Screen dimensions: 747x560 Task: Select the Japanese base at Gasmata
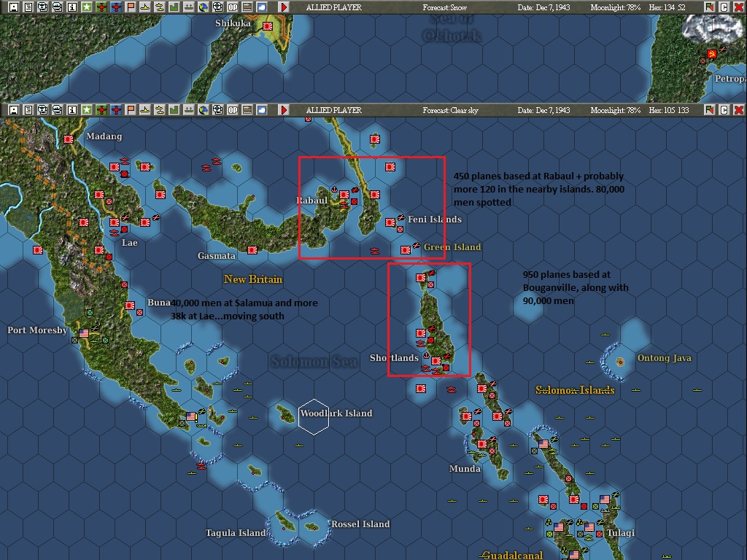click(x=252, y=250)
